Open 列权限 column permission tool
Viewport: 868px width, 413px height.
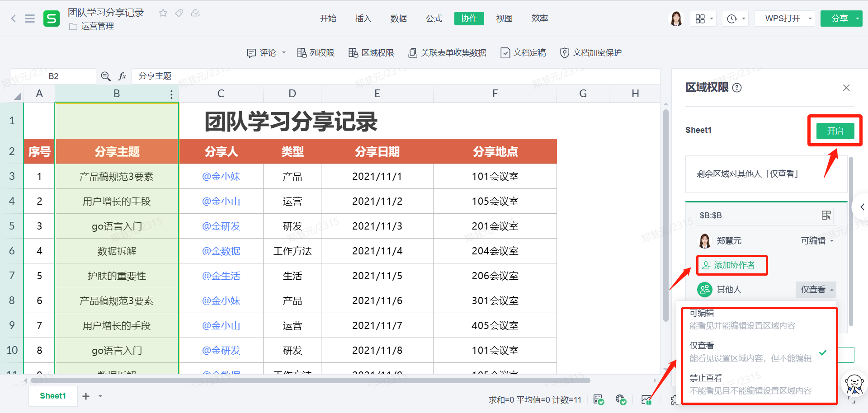(x=316, y=53)
